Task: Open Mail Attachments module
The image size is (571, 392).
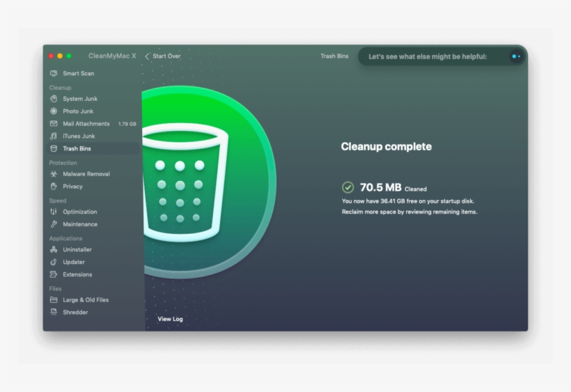Action: 93,123
